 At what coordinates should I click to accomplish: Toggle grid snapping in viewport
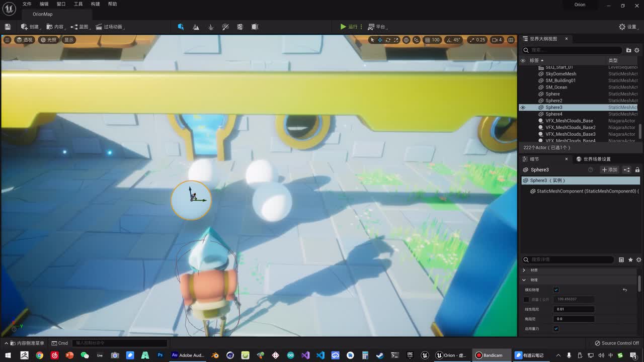[x=427, y=40]
